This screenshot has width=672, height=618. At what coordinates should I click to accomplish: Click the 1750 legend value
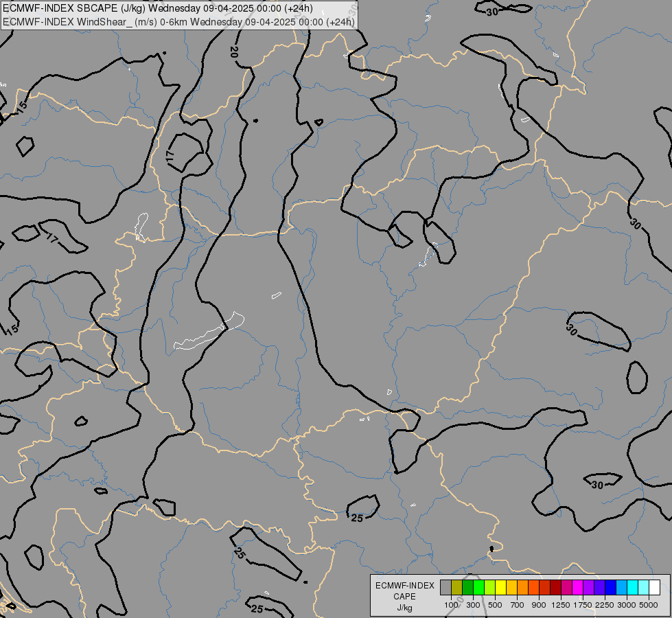click(x=583, y=605)
